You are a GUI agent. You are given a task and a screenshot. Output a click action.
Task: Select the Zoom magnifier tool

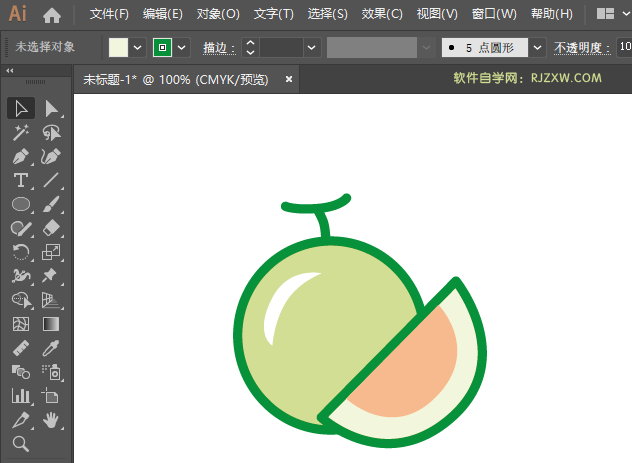(20, 444)
